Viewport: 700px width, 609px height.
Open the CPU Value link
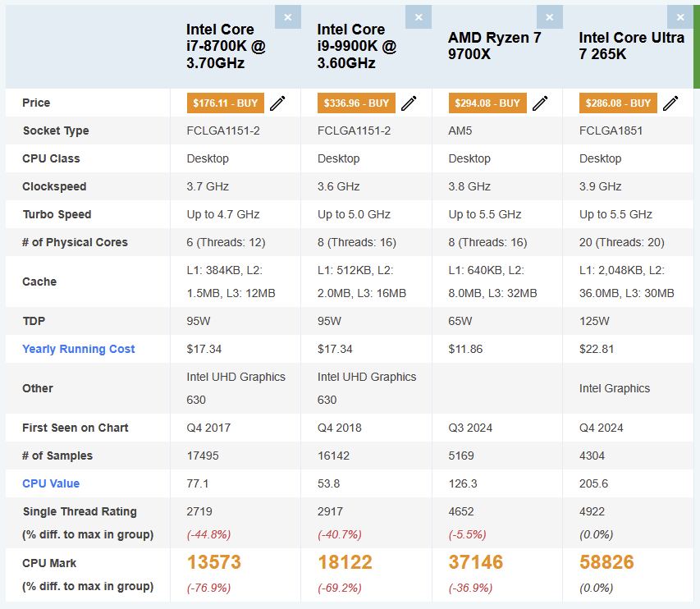(51, 483)
